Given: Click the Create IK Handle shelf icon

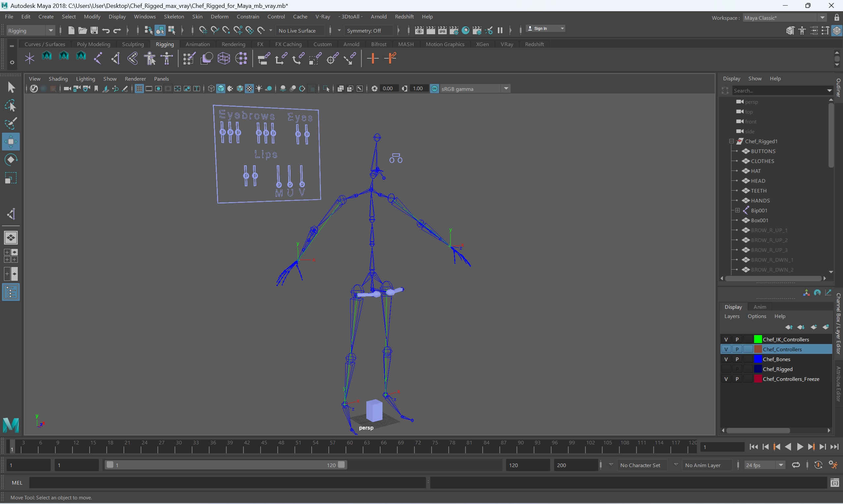Looking at the screenshot, I should pos(116,58).
